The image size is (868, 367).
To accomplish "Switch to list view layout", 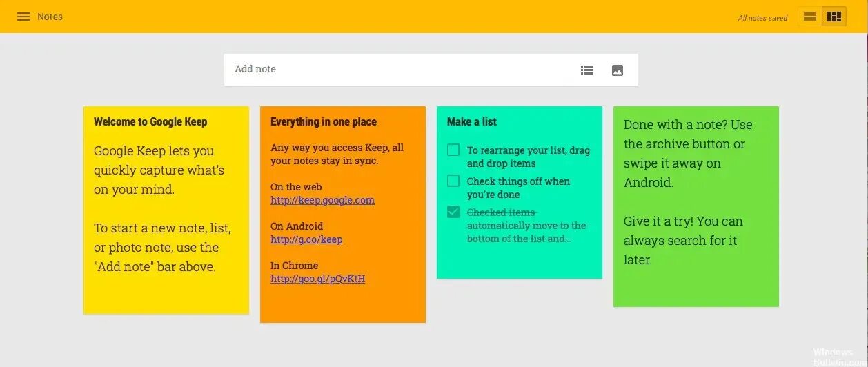I will point(810,17).
